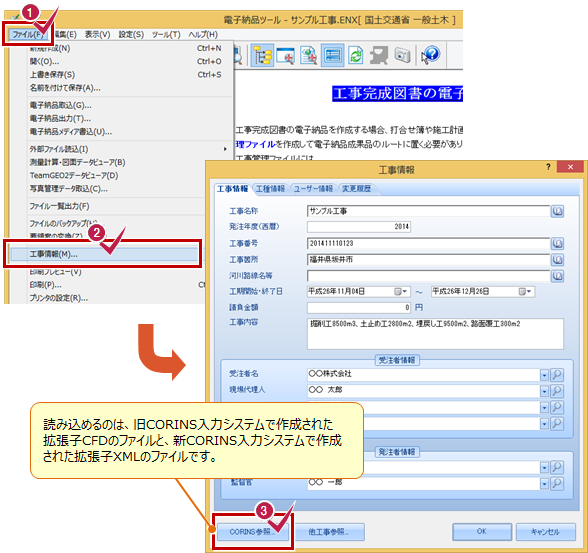Click lookup icon beside 工事名称 field
The height and width of the screenshot is (553, 588).
tap(557, 211)
